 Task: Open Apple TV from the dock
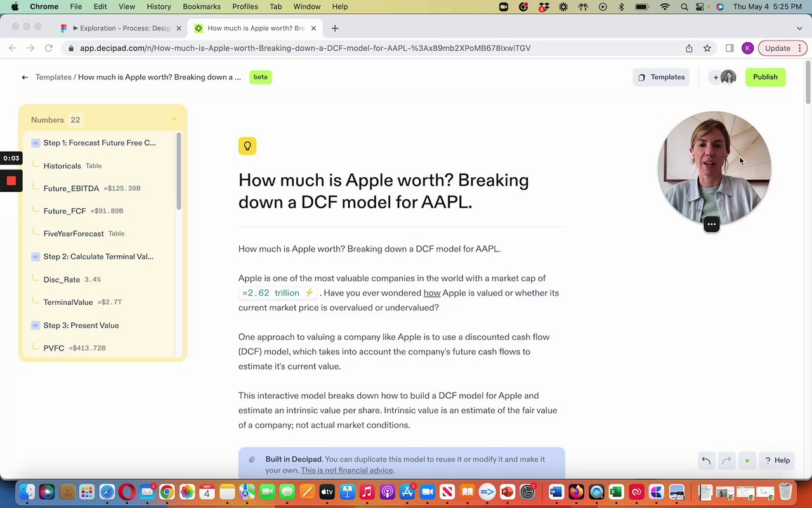pos(327,492)
